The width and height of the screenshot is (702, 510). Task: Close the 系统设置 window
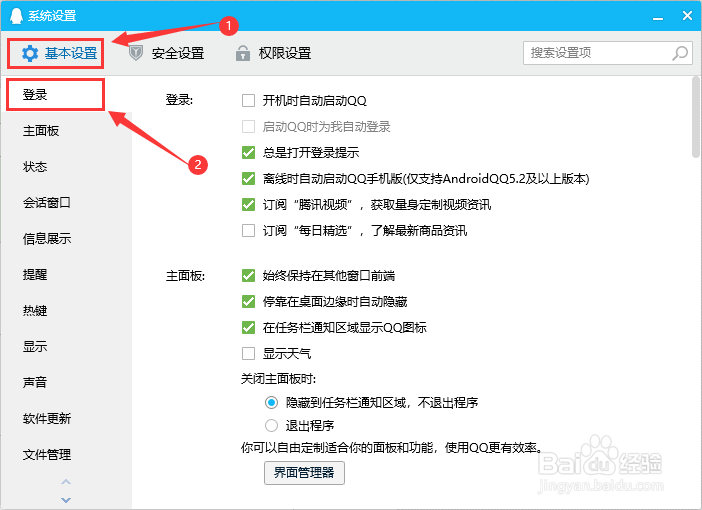[x=687, y=16]
